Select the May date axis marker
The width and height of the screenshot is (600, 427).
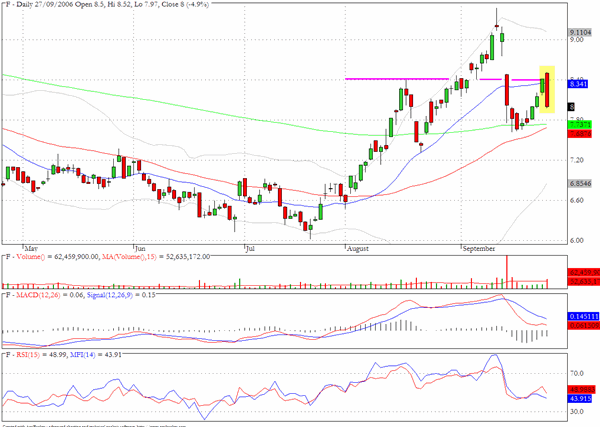[31, 249]
